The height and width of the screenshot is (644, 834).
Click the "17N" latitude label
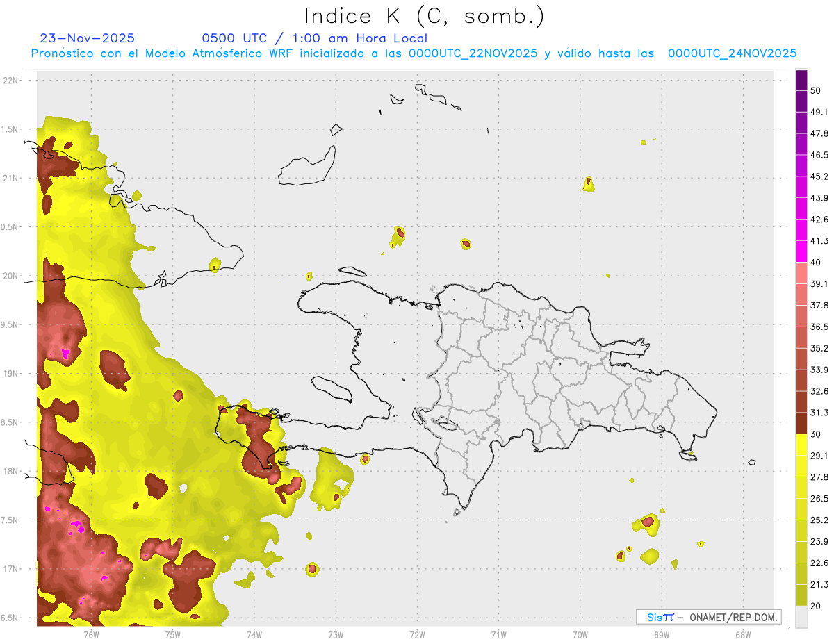(x=11, y=569)
